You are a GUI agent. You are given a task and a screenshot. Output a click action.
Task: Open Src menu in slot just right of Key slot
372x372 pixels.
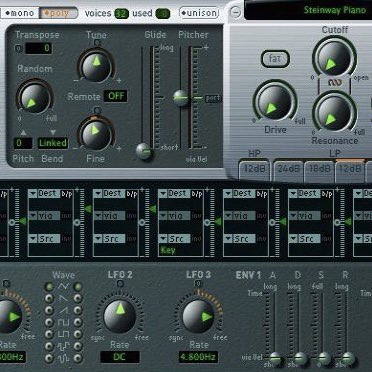tap(240, 239)
